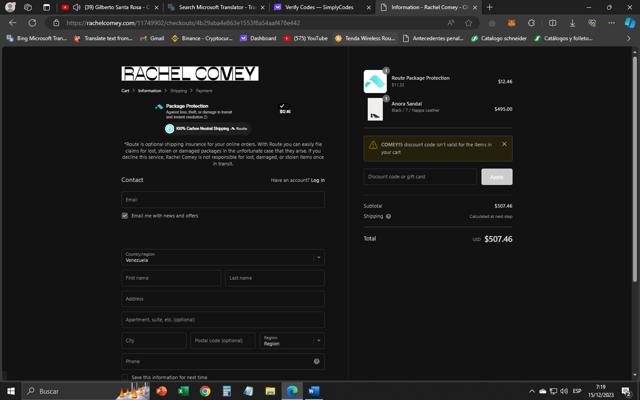Click the Postal code field

223,340
